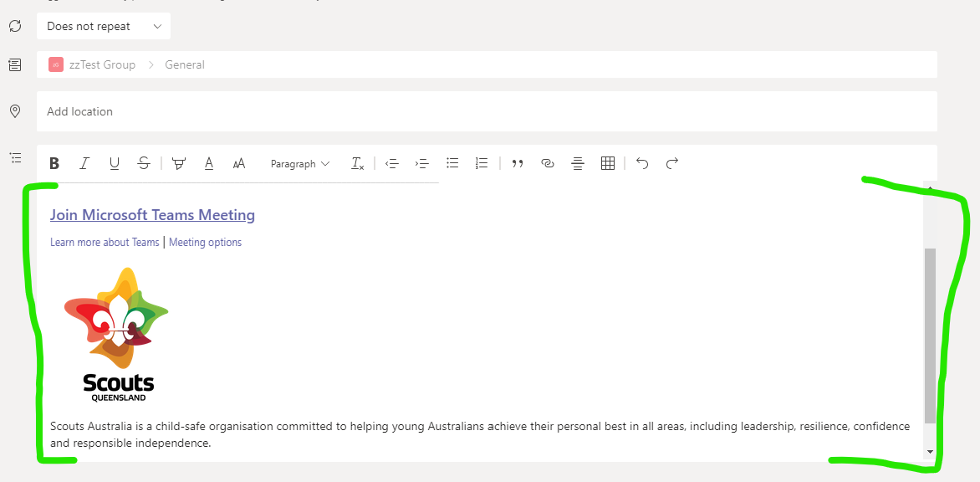Insert a table into description
Screen dimensions: 980x482
(x=608, y=163)
